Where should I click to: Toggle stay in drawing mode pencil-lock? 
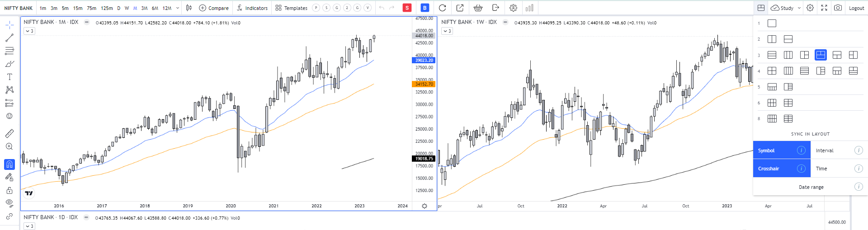pos(9,177)
